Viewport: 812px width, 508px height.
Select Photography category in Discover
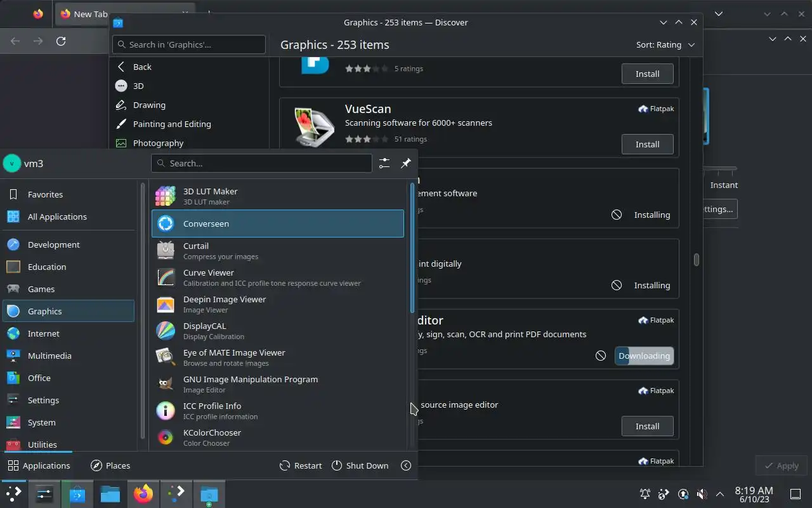click(x=190, y=143)
